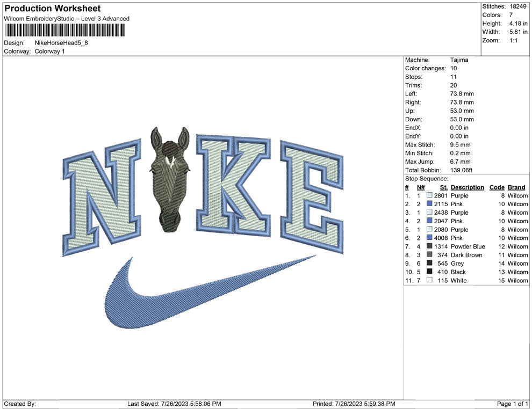Click the 'N#' column header
This screenshot has height=409, width=532.
coord(421,187)
